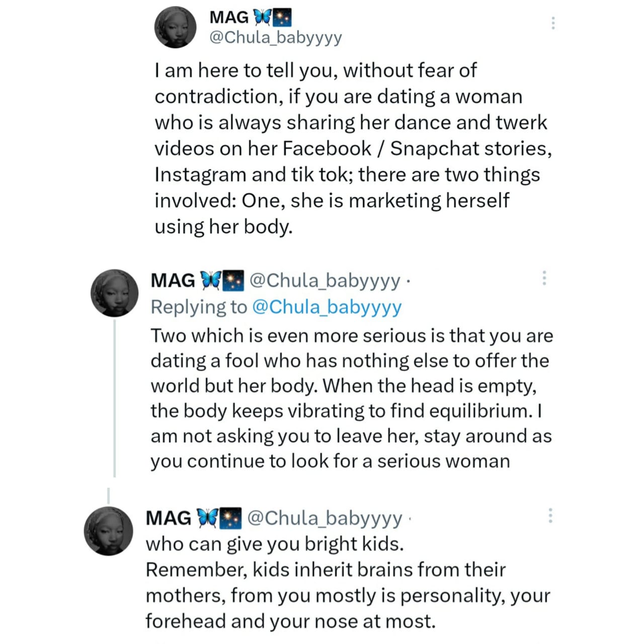Click the butterfly emoji in the reply tweet header
Viewport: 644px width, 644px height.
210,280
